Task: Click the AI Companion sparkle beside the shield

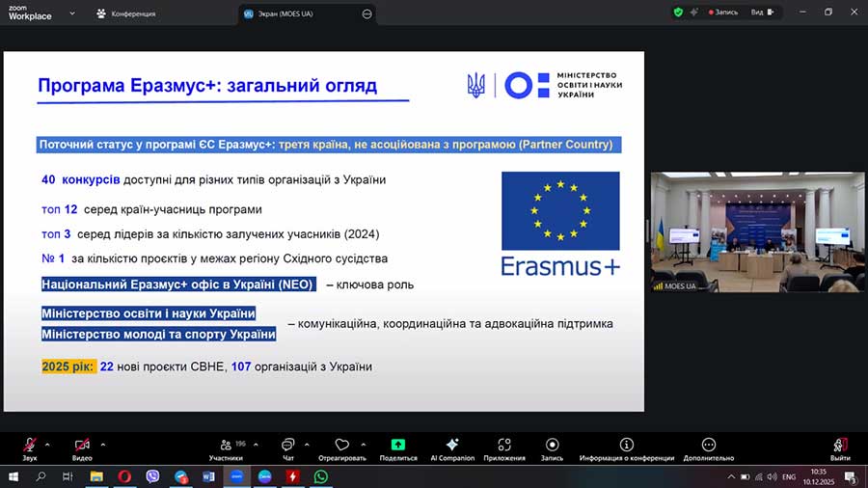Action: click(693, 13)
